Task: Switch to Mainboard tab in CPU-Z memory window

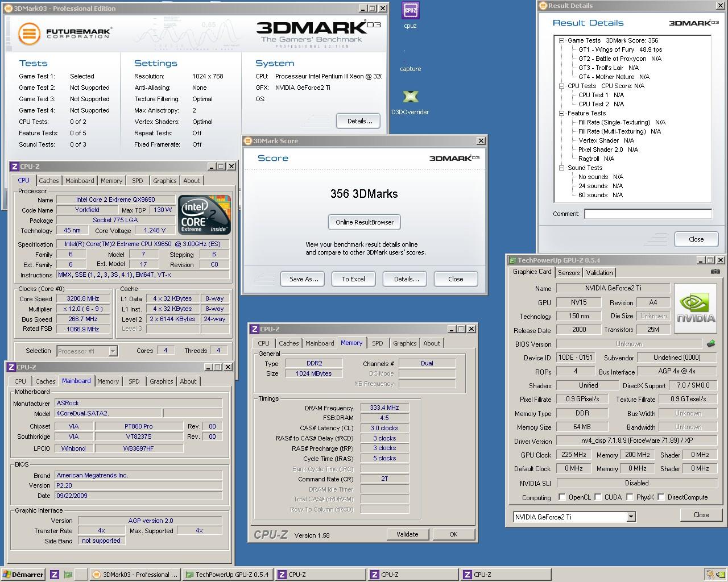Action: click(320, 343)
